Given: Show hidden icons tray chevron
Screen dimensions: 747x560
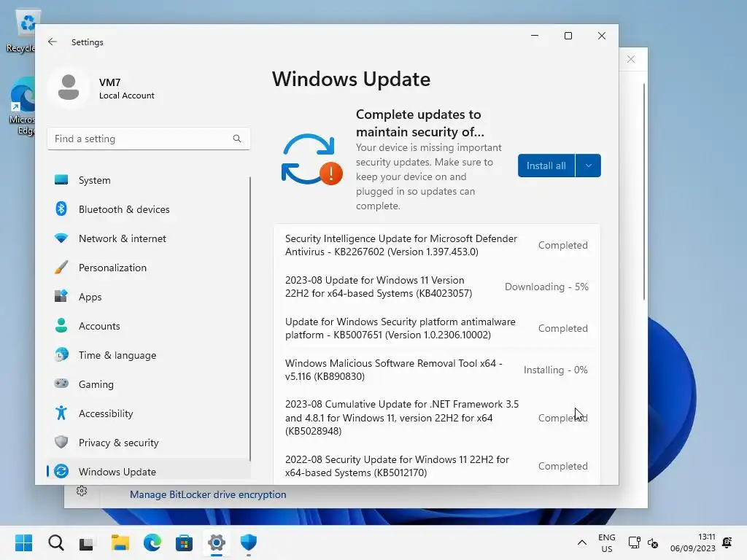Looking at the screenshot, I should 581,542.
